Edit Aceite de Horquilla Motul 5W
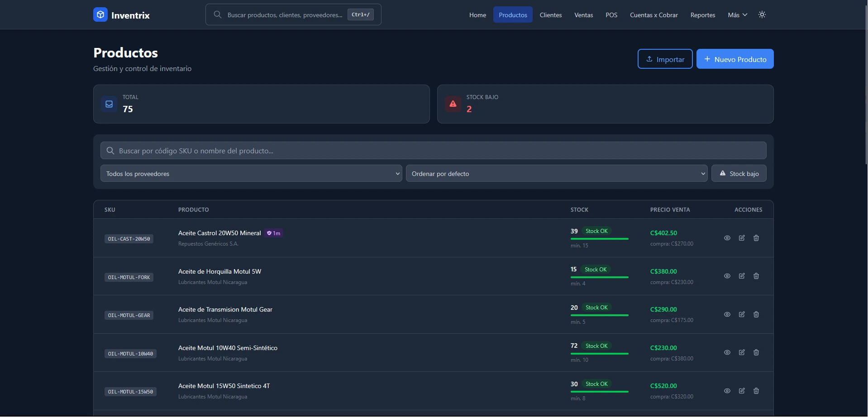 point(742,276)
